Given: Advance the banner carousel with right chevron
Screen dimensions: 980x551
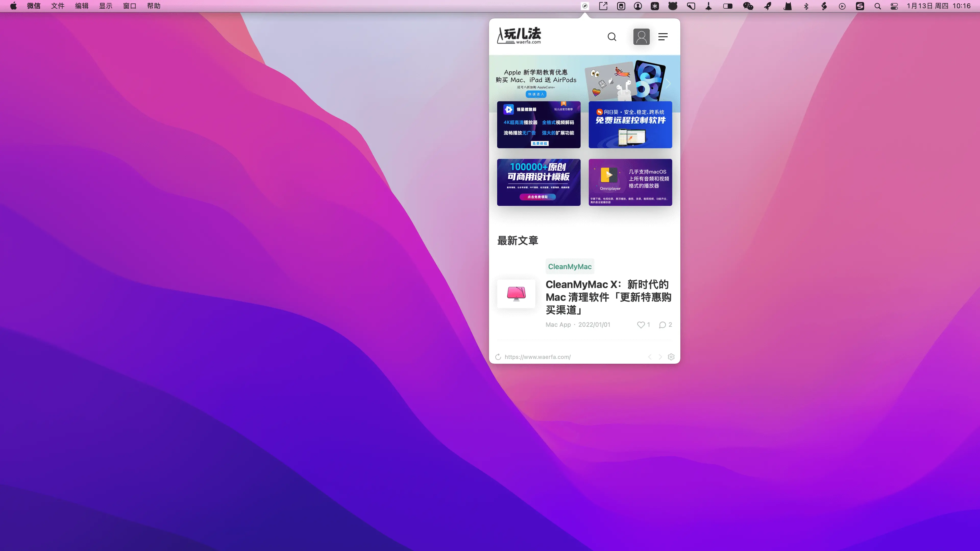Looking at the screenshot, I should tap(668, 84).
